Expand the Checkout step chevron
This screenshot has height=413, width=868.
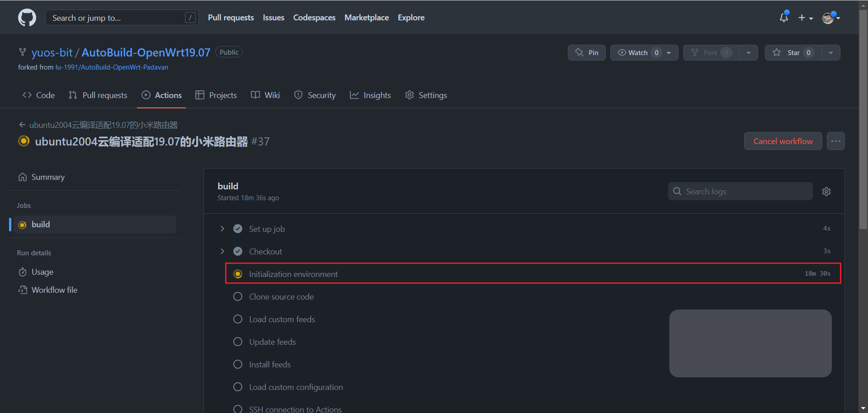point(222,251)
